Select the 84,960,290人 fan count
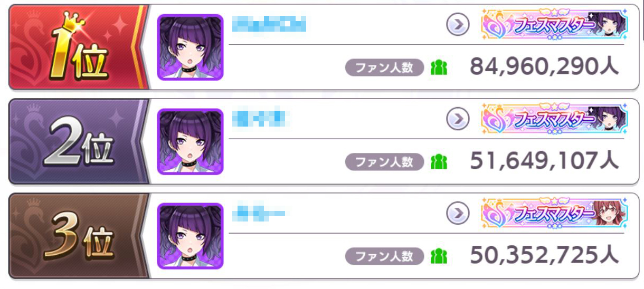644x289 pixels. pos(544,68)
